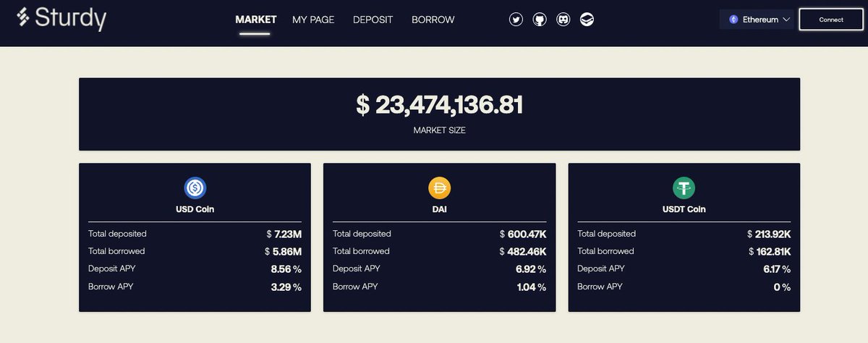Click DAI total borrowed 482.46K
This screenshot has height=343, width=868.
point(522,252)
